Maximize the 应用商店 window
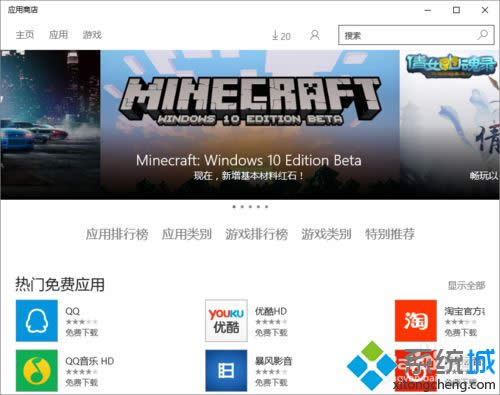The height and width of the screenshot is (395, 500). click(x=456, y=10)
